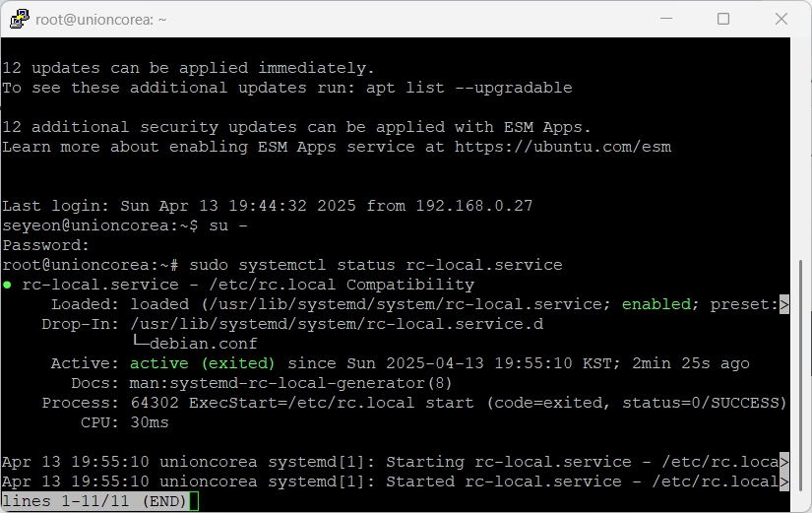
Task: Click the PuTTY icon in the title bar
Action: point(19,19)
